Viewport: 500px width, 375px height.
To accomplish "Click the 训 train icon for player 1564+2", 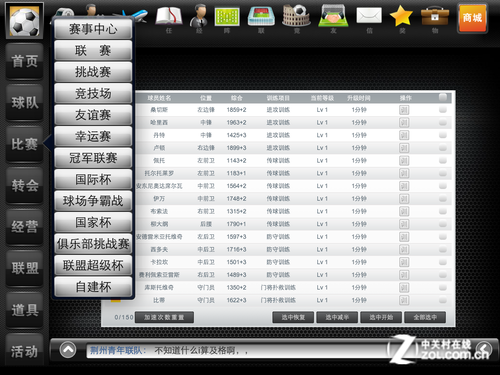I will [x=404, y=186].
